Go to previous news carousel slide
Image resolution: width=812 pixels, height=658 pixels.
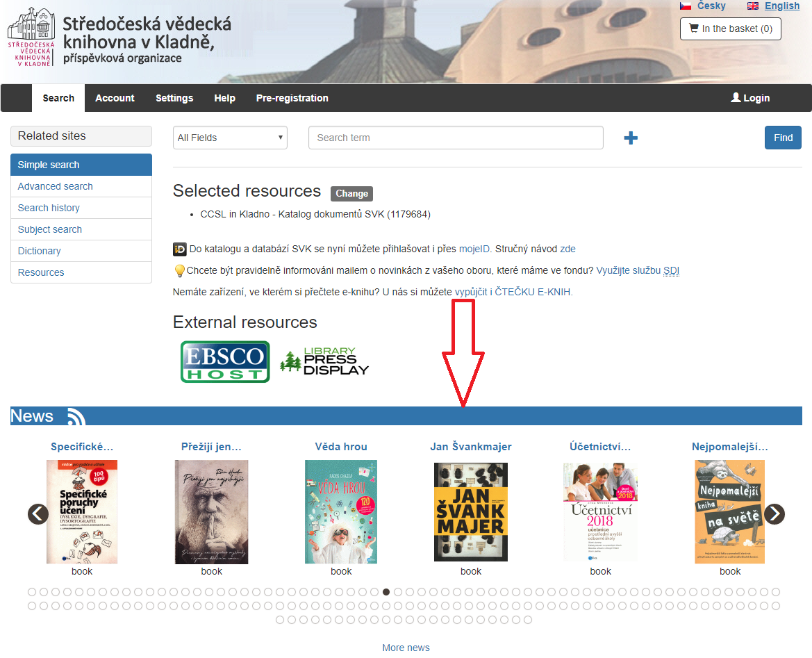pos(38,514)
